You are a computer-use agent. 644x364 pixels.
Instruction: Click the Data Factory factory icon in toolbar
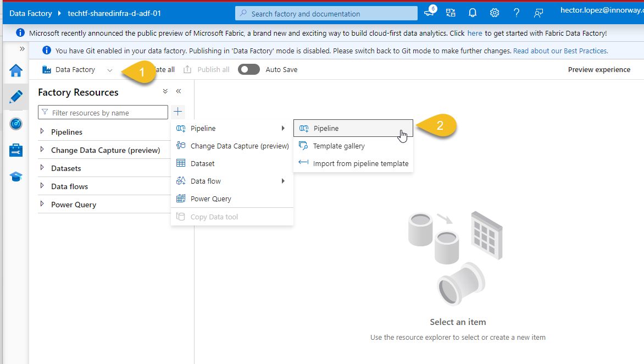point(46,70)
